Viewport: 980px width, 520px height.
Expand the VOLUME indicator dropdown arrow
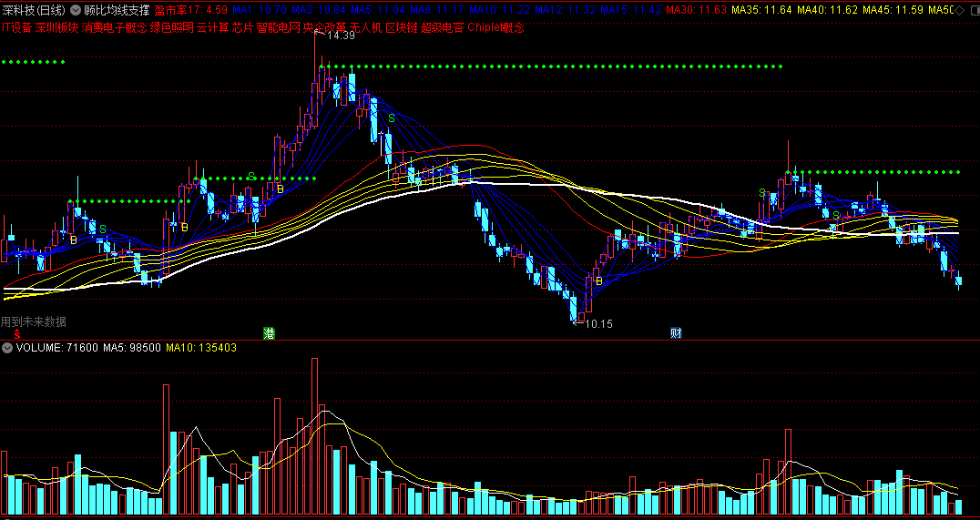tap(7, 348)
